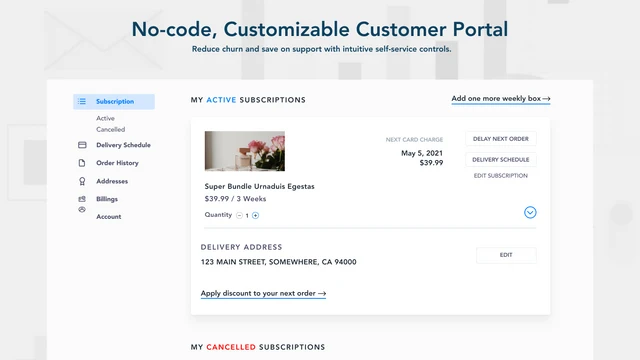Viewport: 640px width, 360px height.
Task: Increase quantity with the plus icon
Action: (256, 216)
